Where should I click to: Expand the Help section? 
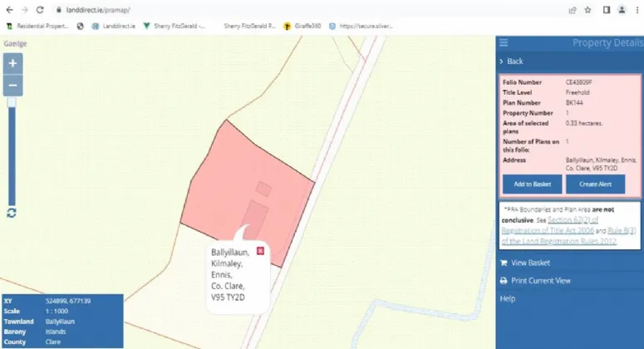[x=507, y=298]
